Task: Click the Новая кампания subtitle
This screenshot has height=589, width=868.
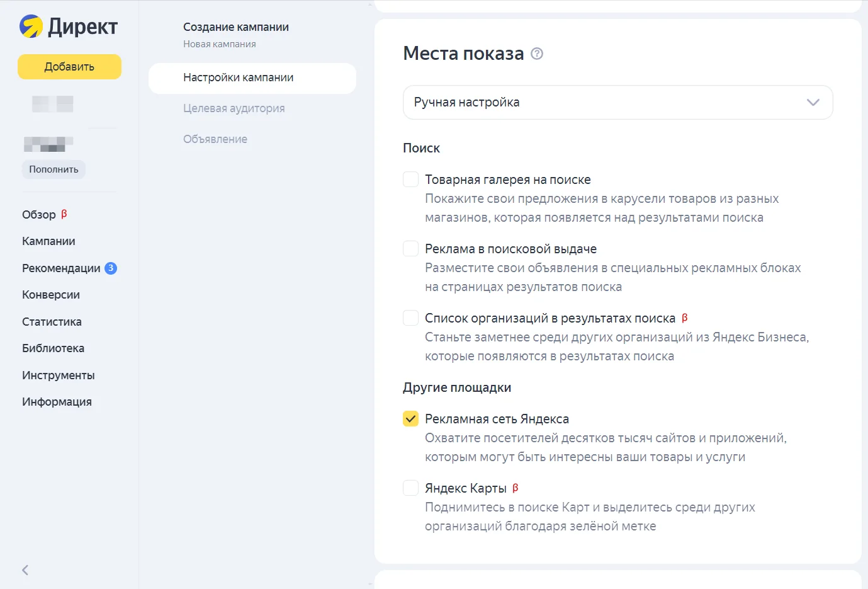Action: 220,44
